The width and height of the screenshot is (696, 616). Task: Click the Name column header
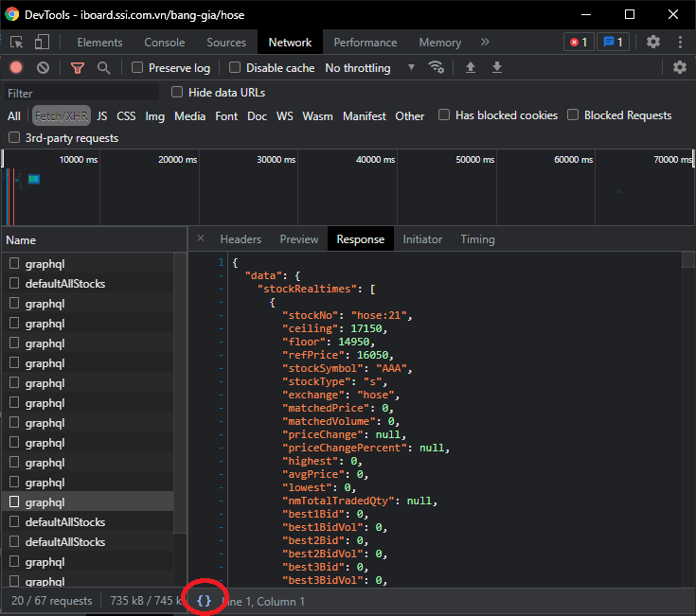pyautogui.click(x=94, y=240)
